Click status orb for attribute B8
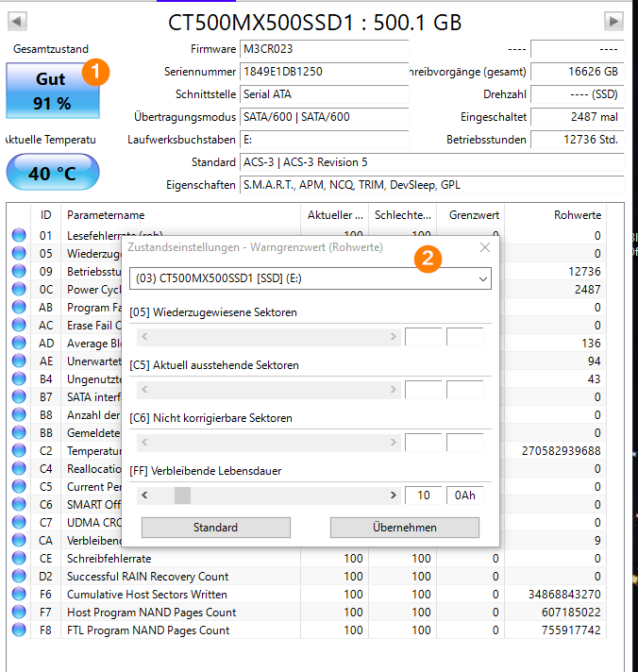Image resolution: width=638 pixels, height=672 pixels. point(19,415)
